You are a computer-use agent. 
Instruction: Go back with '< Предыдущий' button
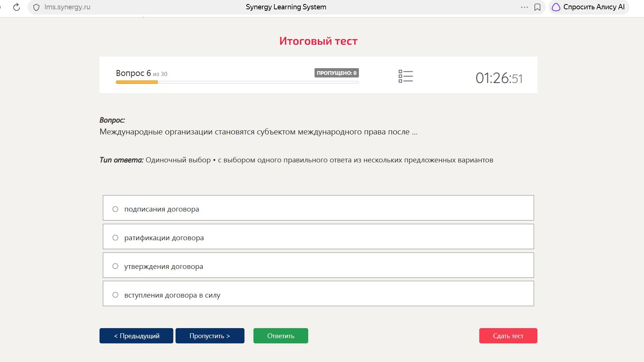pyautogui.click(x=136, y=336)
